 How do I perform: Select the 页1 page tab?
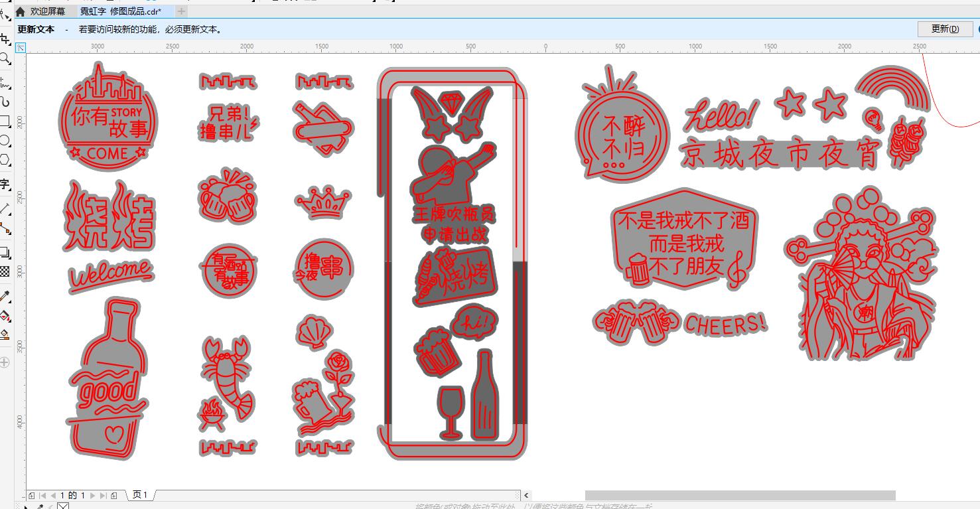point(139,495)
